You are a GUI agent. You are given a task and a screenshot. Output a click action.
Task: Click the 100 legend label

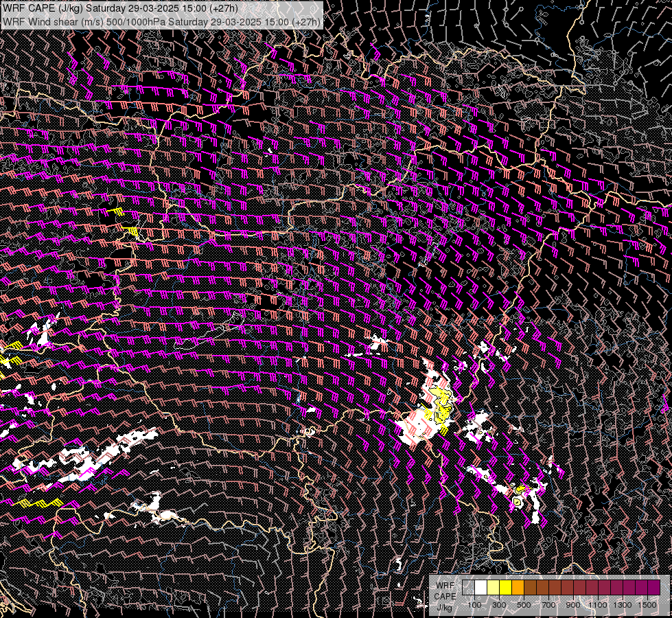[x=474, y=605]
